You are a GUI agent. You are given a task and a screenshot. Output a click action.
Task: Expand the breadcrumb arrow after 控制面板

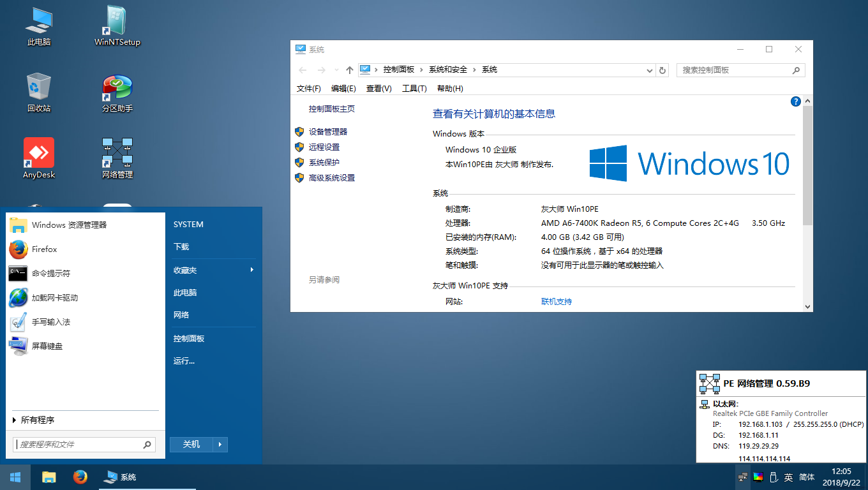[x=421, y=70]
